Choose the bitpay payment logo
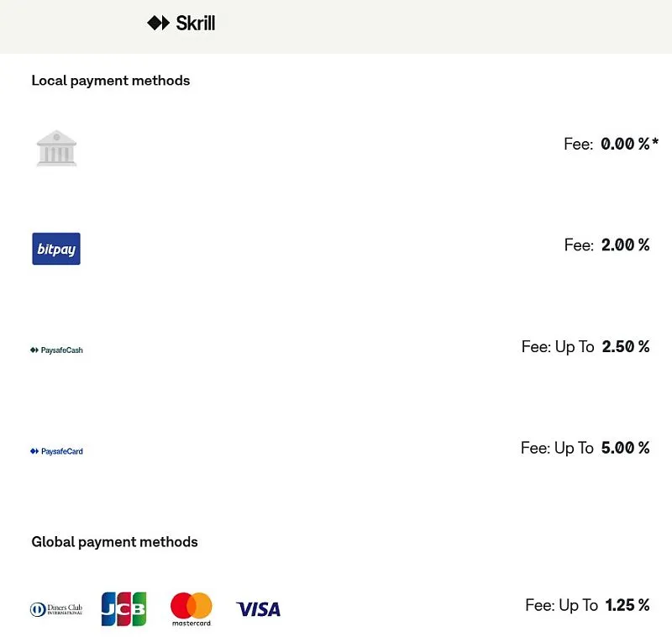The image size is (672, 637). 56,249
